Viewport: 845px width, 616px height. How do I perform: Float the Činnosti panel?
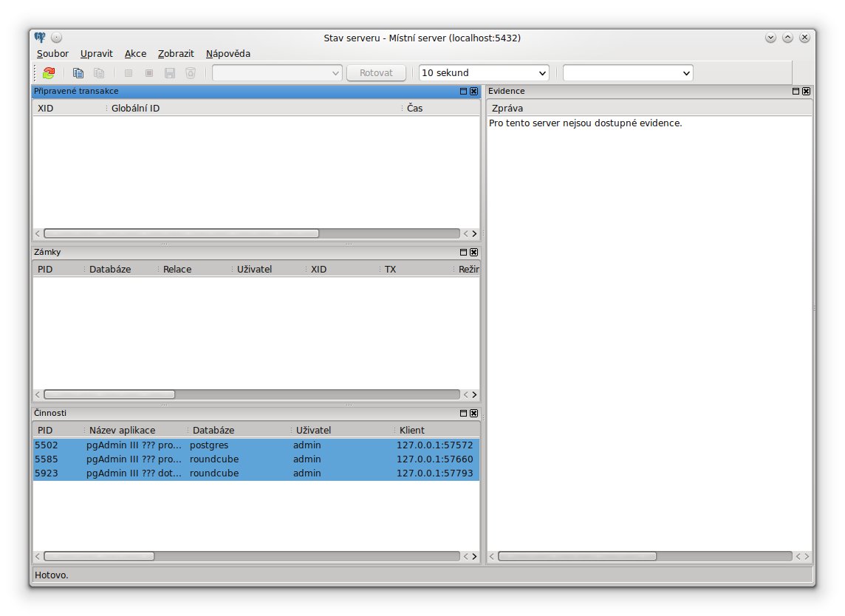pyautogui.click(x=463, y=414)
